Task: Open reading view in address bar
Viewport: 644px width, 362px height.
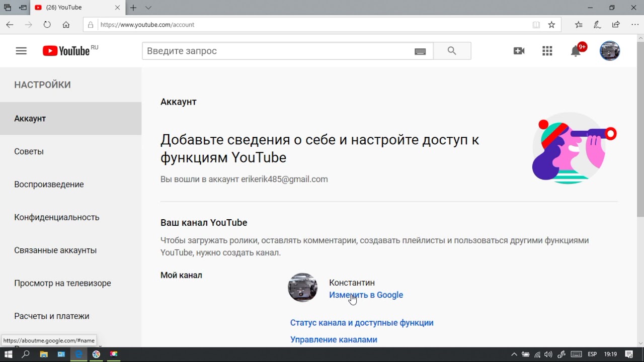Action: [x=536, y=25]
